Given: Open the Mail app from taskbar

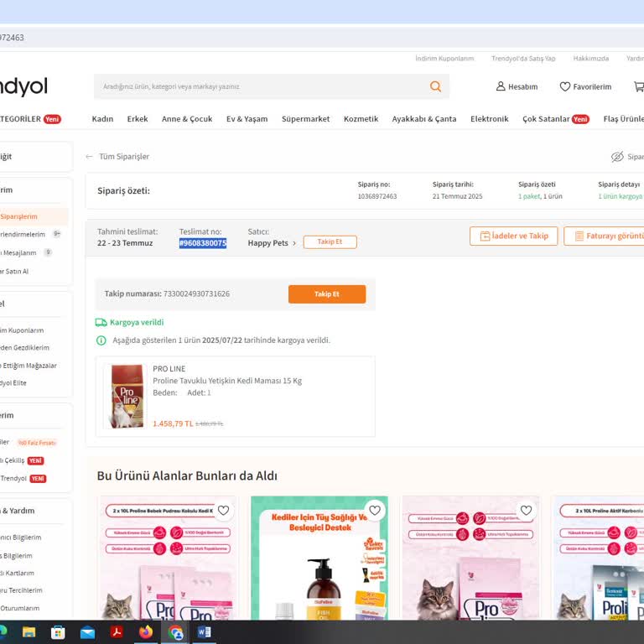Looking at the screenshot, I should [x=87, y=632].
